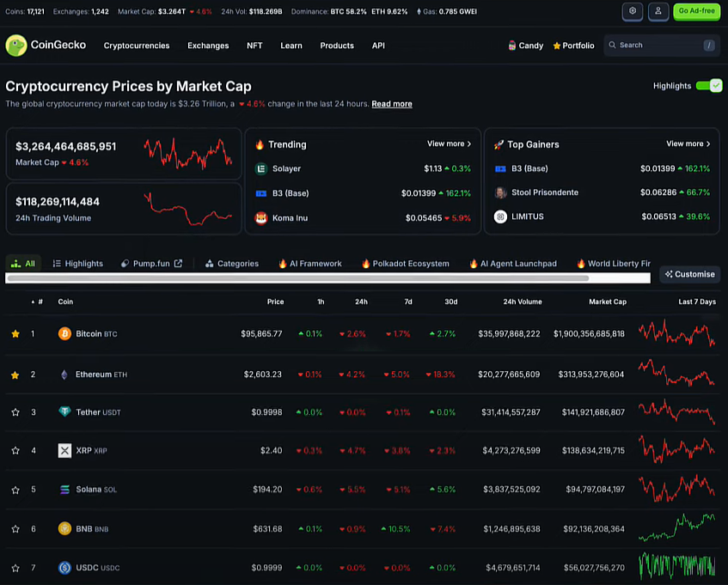This screenshot has height=585, width=728.
Task: Switch to the Categories tab
Action: tap(232, 264)
